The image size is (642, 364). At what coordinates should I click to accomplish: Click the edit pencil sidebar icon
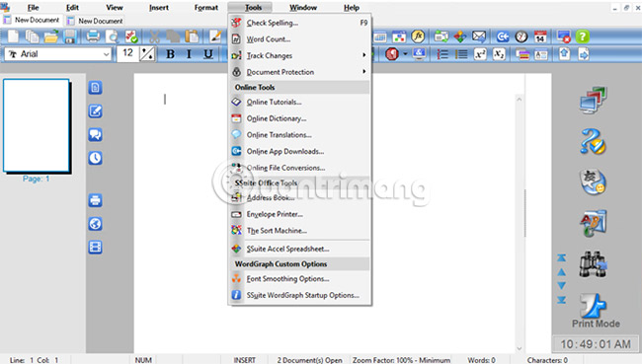95,111
